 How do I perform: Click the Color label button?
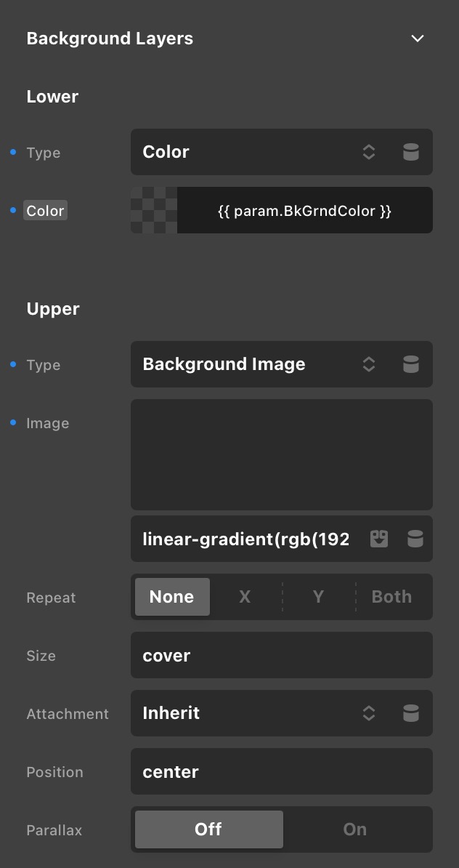[45, 210]
